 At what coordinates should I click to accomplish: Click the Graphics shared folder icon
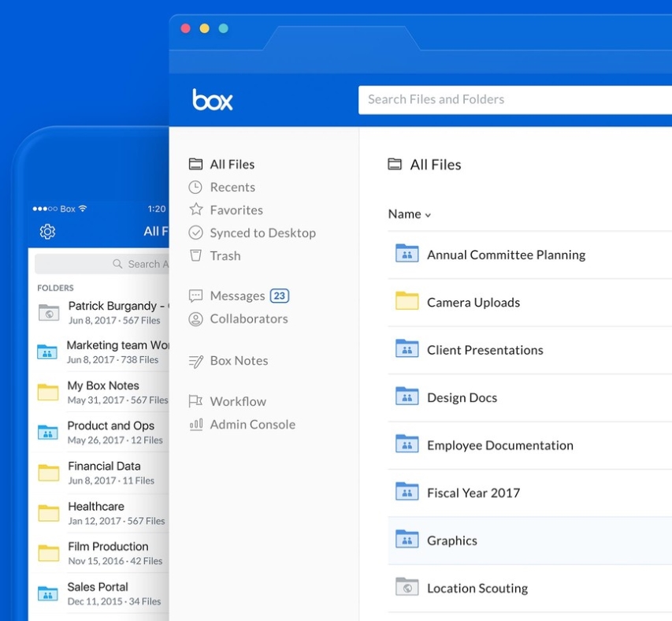point(407,538)
